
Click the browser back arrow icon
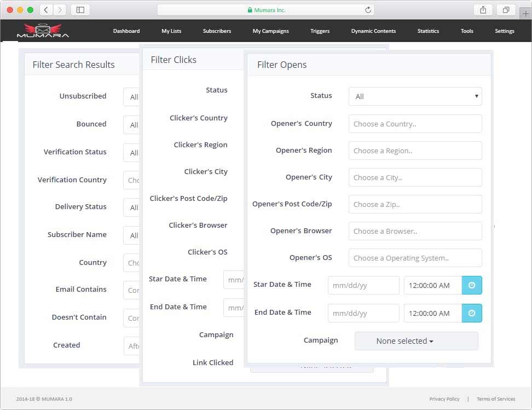pyautogui.click(x=46, y=10)
